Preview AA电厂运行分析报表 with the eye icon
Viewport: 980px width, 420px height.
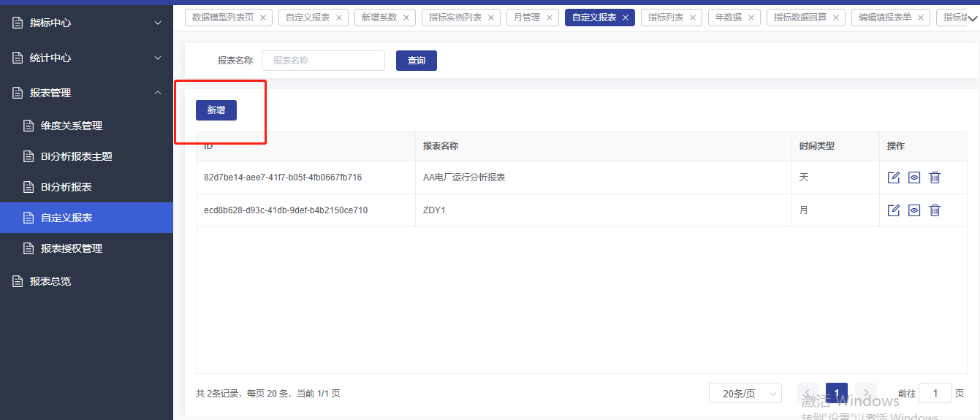click(x=913, y=177)
